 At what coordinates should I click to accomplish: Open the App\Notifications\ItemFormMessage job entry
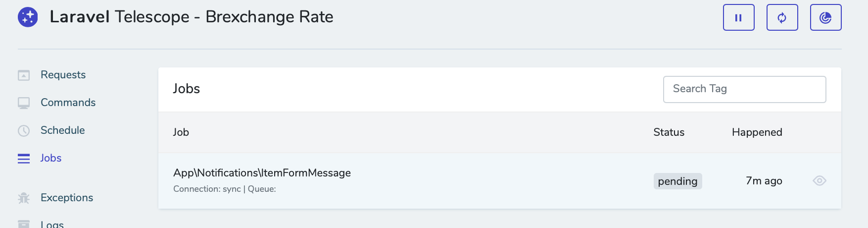tap(262, 173)
